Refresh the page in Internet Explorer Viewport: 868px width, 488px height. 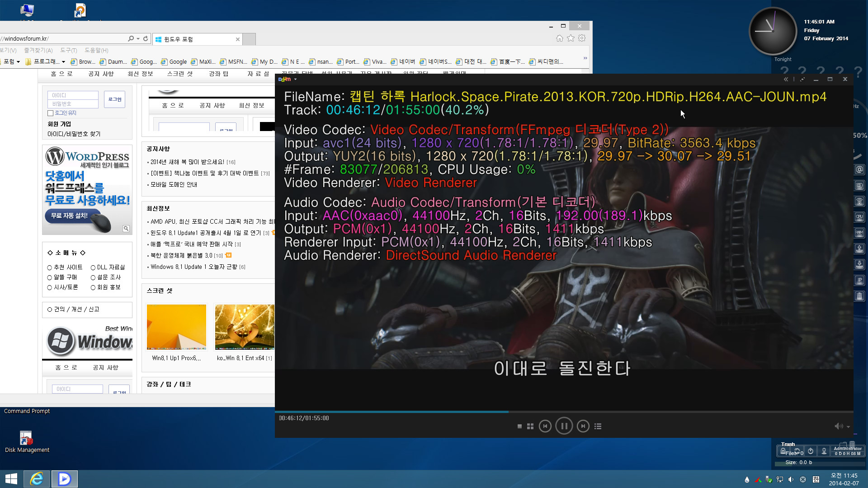click(x=146, y=39)
